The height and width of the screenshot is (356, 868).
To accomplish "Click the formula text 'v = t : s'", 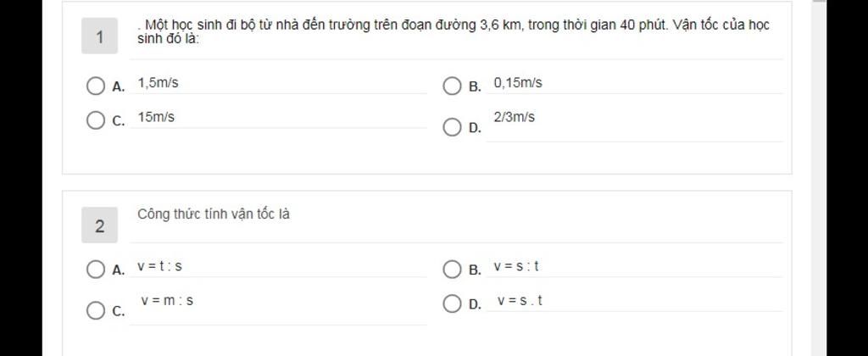I will (x=160, y=267).
